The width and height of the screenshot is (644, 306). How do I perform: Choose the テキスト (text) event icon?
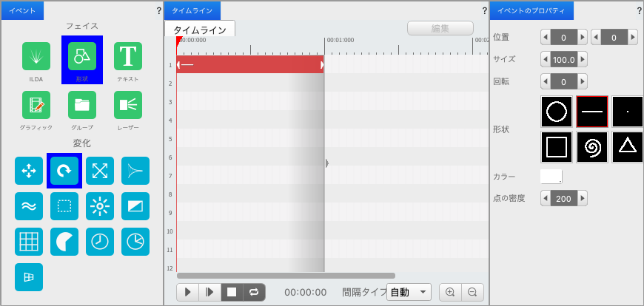[128, 55]
